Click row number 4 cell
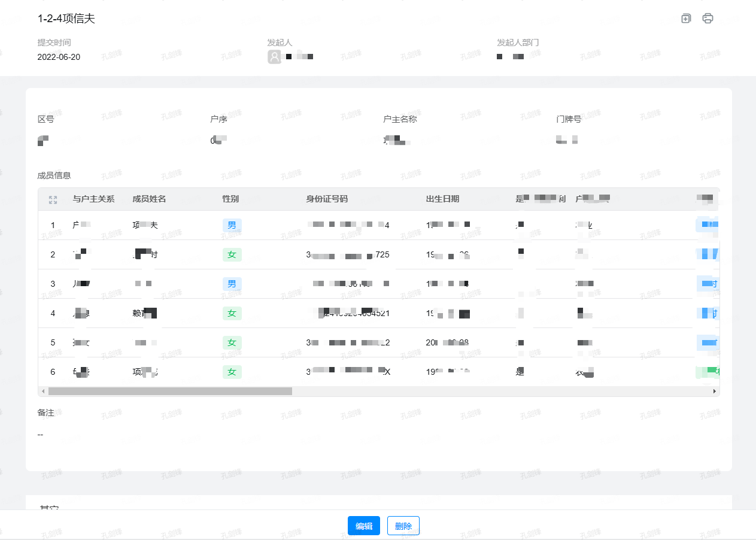 tap(53, 313)
